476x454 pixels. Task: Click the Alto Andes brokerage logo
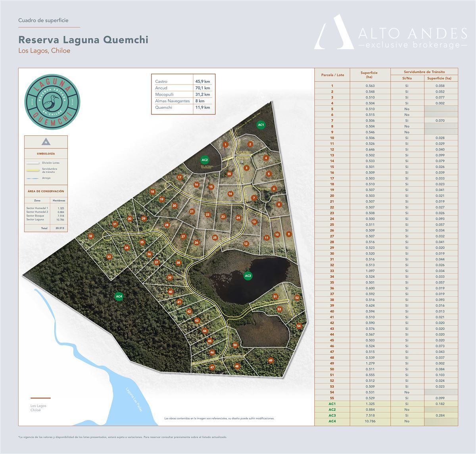click(391, 33)
